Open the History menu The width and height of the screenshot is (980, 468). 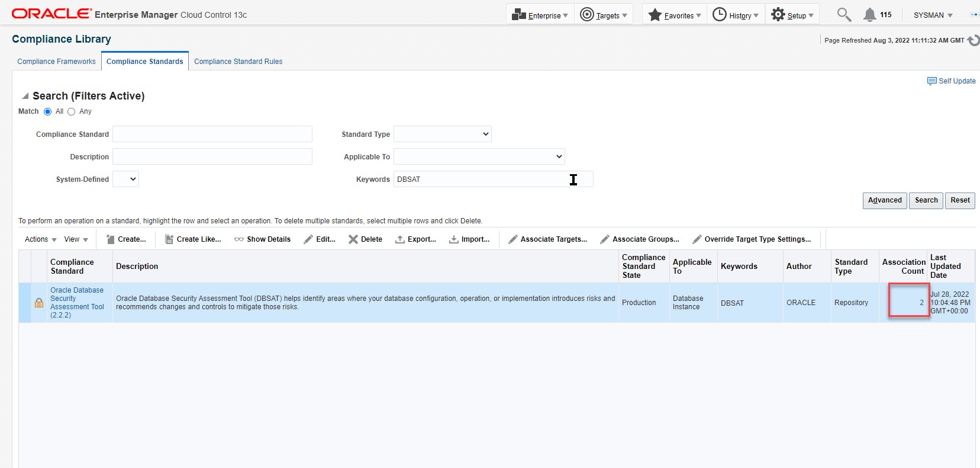(736, 15)
